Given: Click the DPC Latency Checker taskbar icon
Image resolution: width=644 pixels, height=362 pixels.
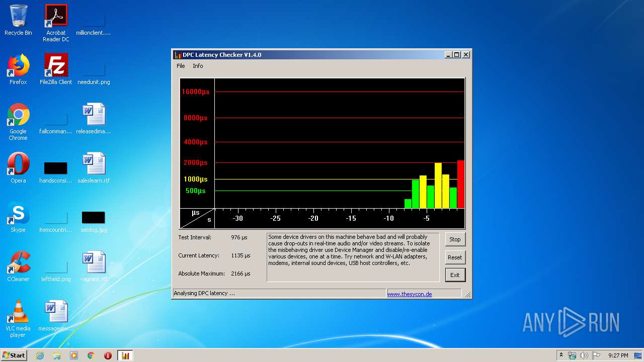Looking at the screenshot, I should point(125,355).
